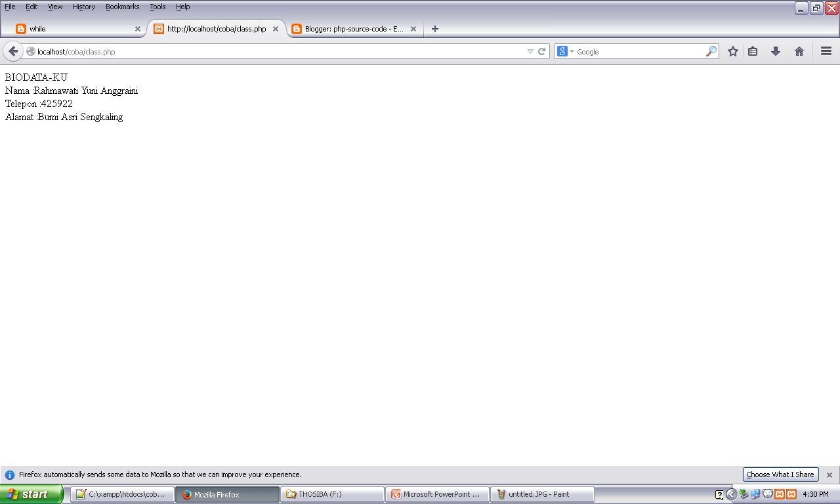Click the 4:30 PM system clock

click(815, 494)
